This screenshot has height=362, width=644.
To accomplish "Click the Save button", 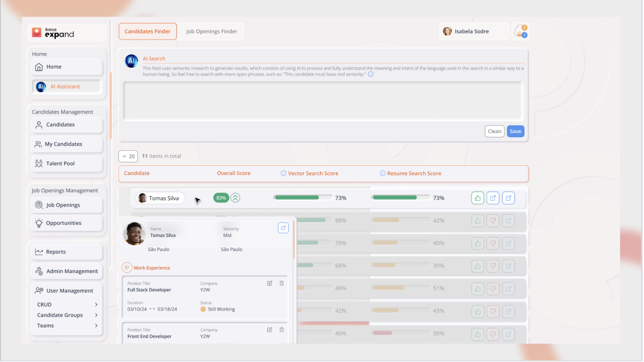I will point(515,131).
